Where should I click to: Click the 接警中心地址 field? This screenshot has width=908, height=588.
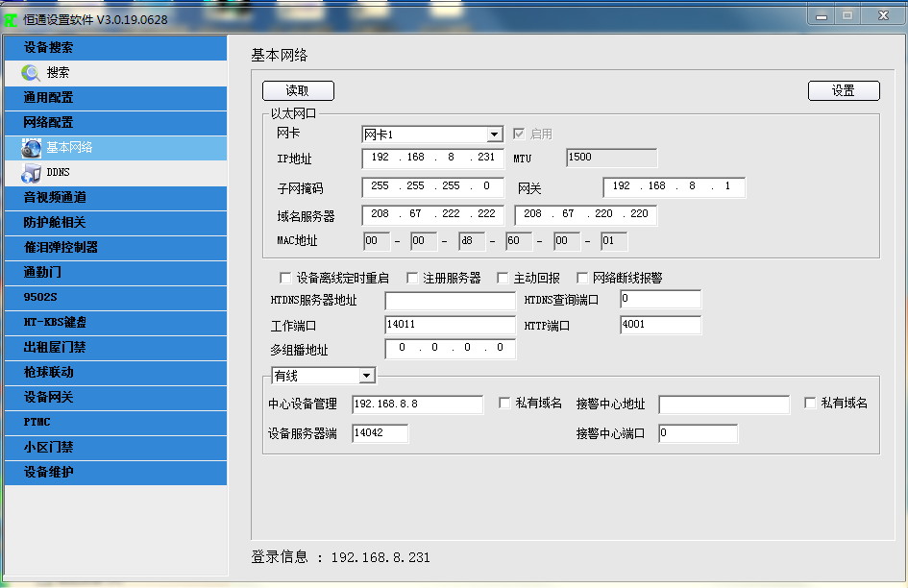click(x=724, y=404)
